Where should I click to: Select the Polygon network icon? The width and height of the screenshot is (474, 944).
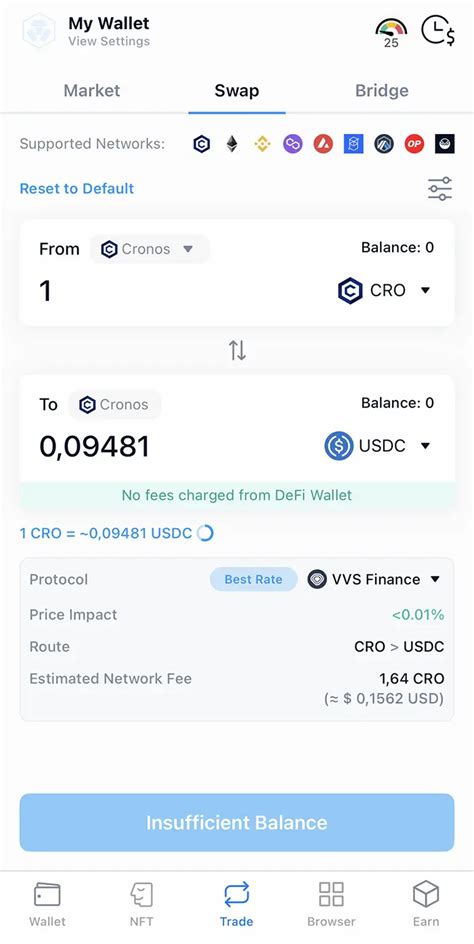tap(293, 144)
